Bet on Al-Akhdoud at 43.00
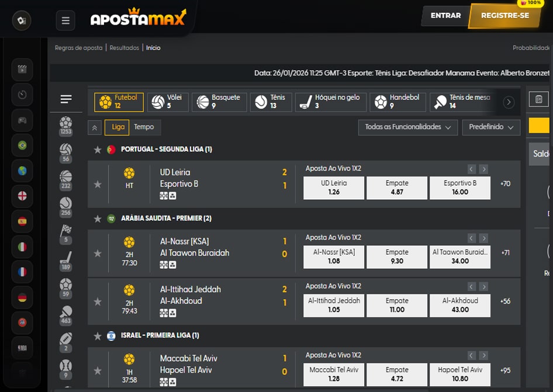 (460, 306)
